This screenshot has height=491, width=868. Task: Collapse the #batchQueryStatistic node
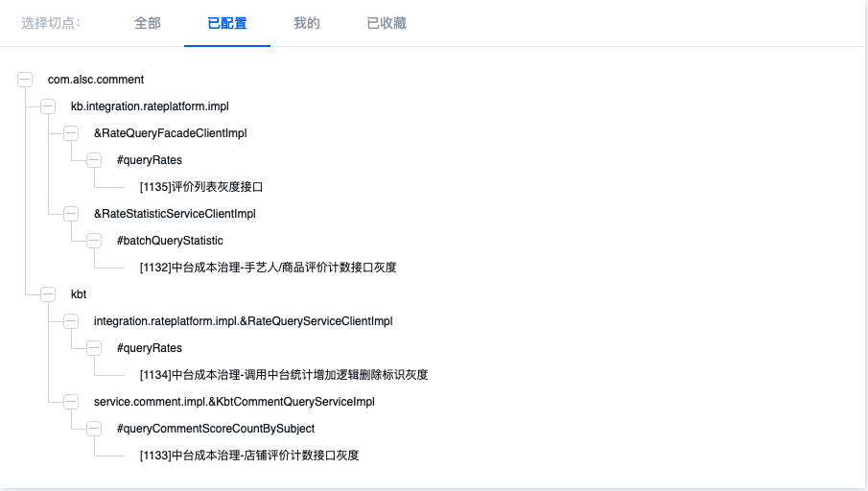point(94,241)
